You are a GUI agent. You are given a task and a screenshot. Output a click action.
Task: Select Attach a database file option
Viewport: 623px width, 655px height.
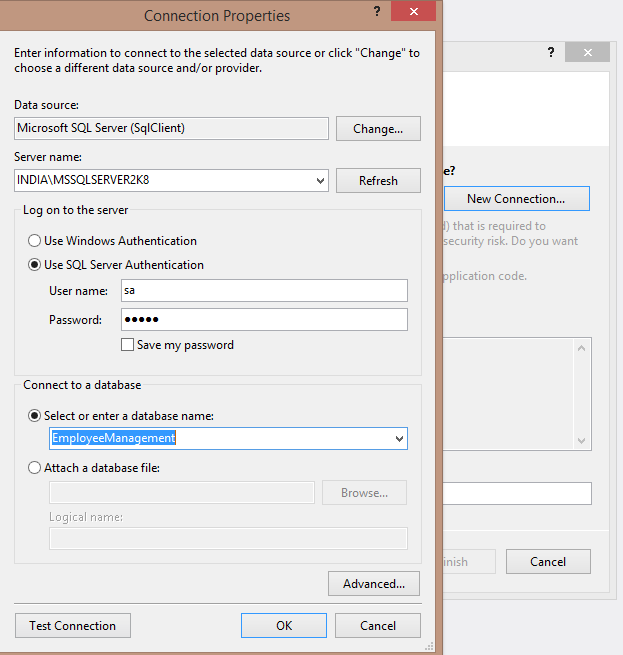click(x=35, y=467)
